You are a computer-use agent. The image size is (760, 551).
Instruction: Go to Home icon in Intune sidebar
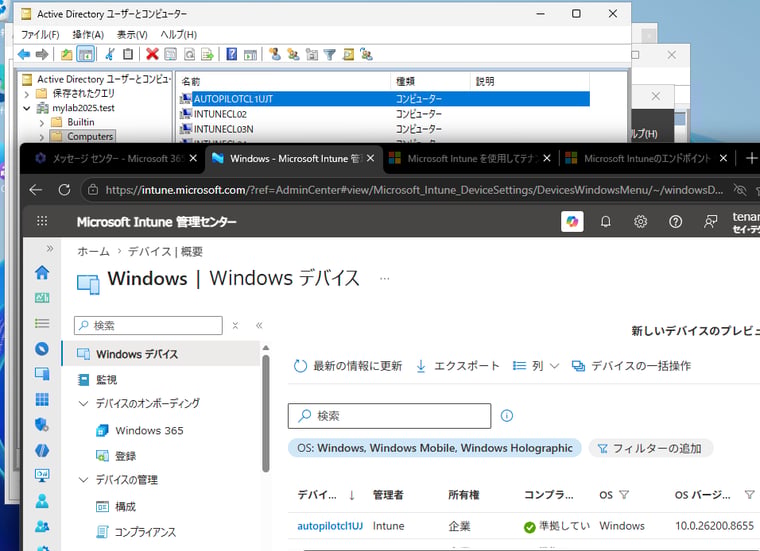click(42, 272)
